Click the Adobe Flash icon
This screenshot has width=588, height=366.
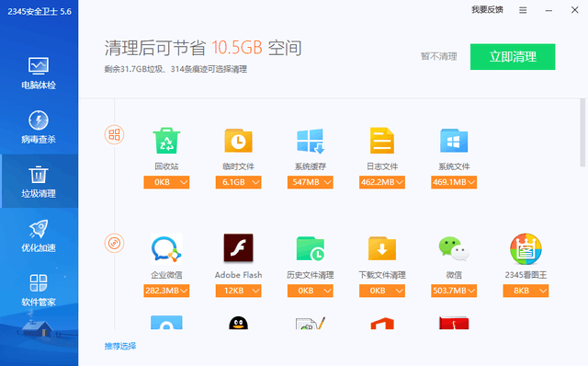click(x=239, y=247)
